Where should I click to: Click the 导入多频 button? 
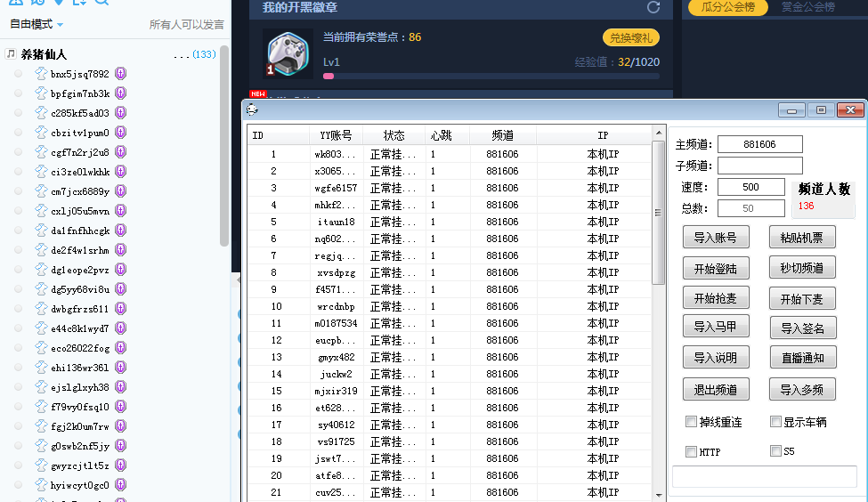[x=802, y=389]
